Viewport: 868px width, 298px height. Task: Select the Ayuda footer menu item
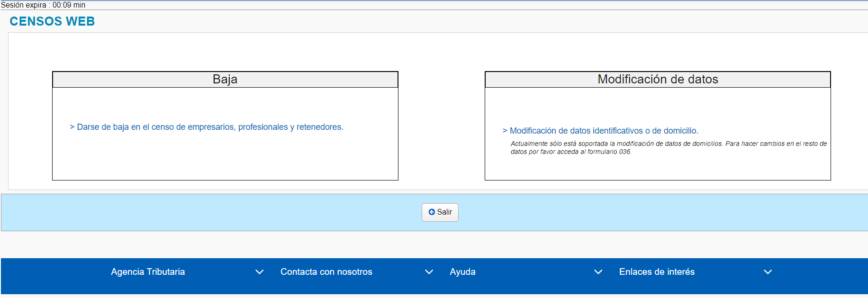coord(462,272)
